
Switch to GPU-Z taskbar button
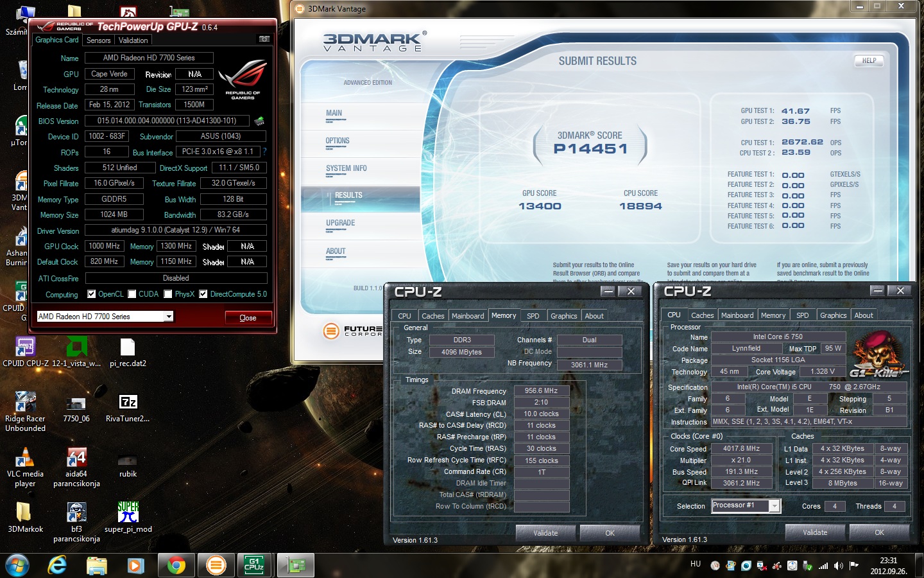[296, 565]
